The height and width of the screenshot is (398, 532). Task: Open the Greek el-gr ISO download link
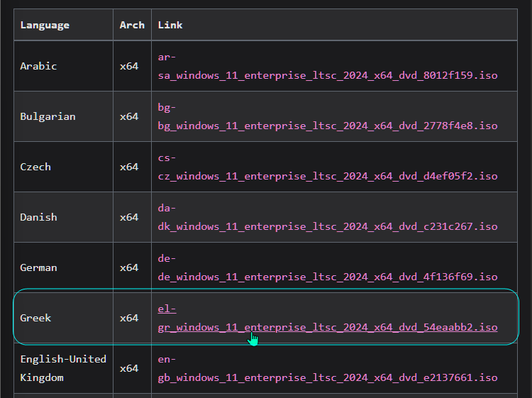[x=328, y=318]
